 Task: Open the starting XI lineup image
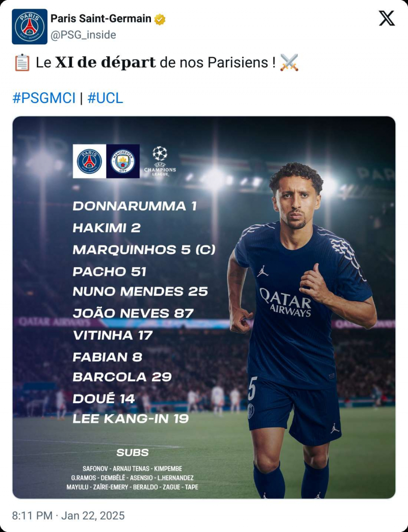[204, 308]
